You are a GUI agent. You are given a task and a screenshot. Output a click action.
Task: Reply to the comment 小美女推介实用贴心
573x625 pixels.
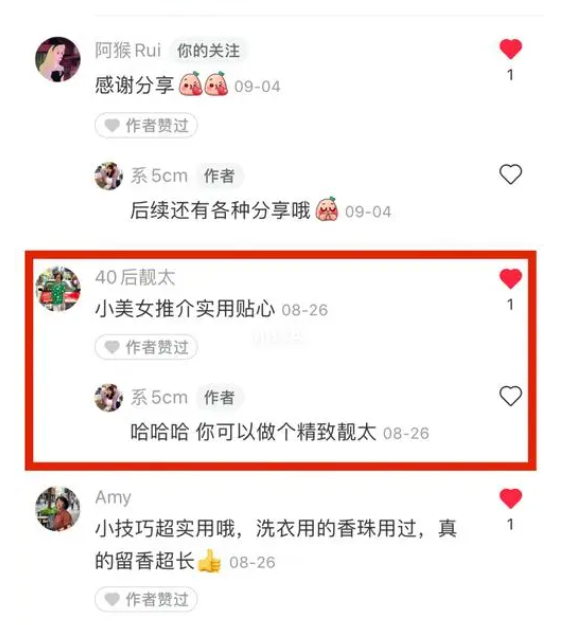click(x=185, y=309)
